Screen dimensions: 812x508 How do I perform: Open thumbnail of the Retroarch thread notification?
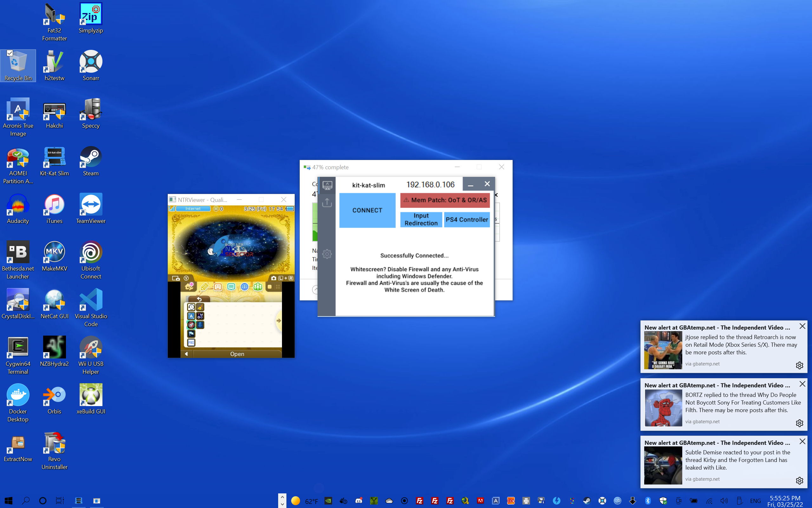click(x=663, y=351)
